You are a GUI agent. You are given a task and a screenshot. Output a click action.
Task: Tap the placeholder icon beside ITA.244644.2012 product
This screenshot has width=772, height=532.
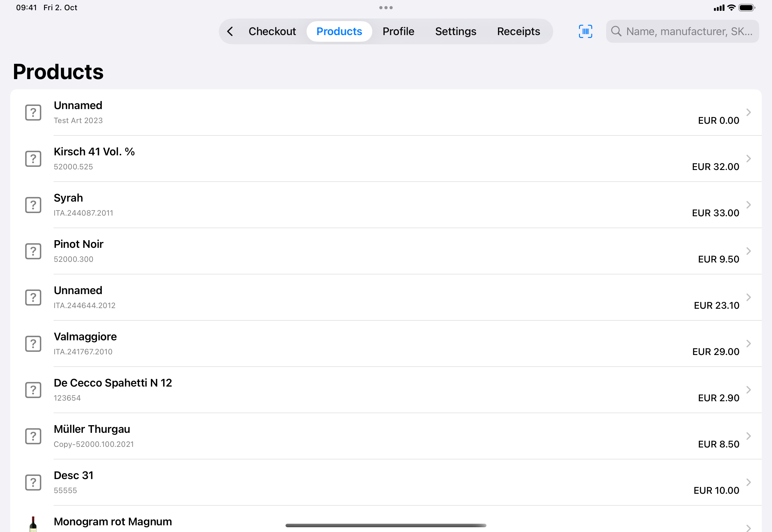click(x=33, y=297)
